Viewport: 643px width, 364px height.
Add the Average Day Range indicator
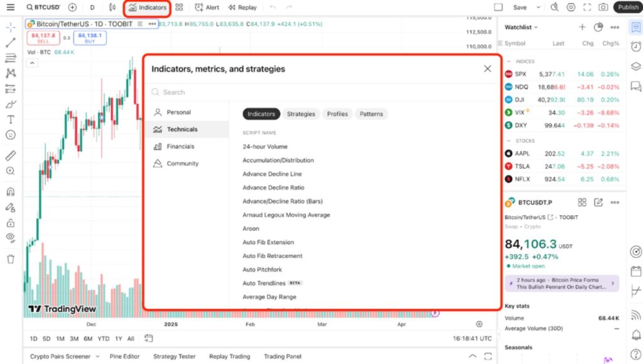click(269, 297)
